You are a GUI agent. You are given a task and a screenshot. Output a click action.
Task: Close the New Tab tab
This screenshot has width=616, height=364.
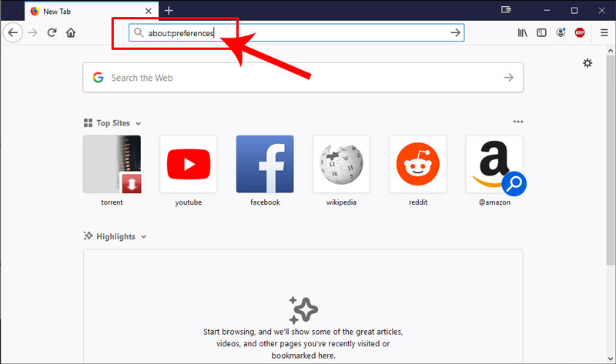pos(149,11)
